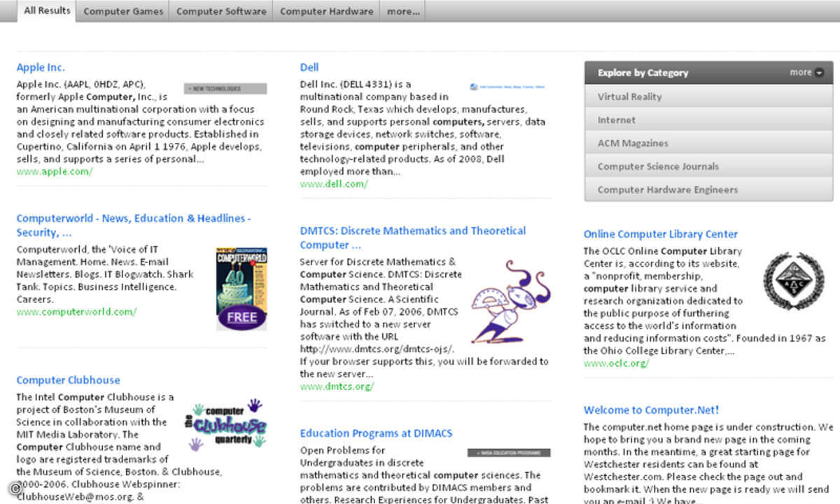Select the Computer Science Journals category
Screen dimensions: 840x504
point(709,166)
